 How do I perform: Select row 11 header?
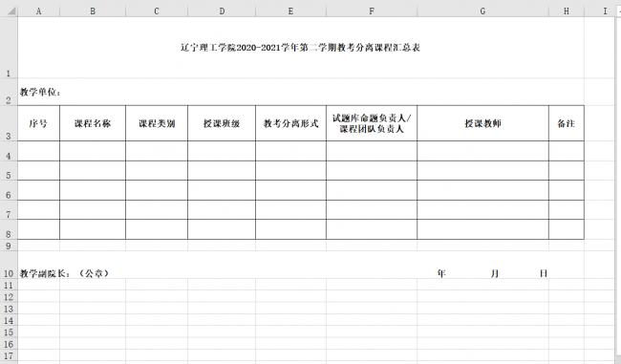pyautogui.click(x=9, y=285)
